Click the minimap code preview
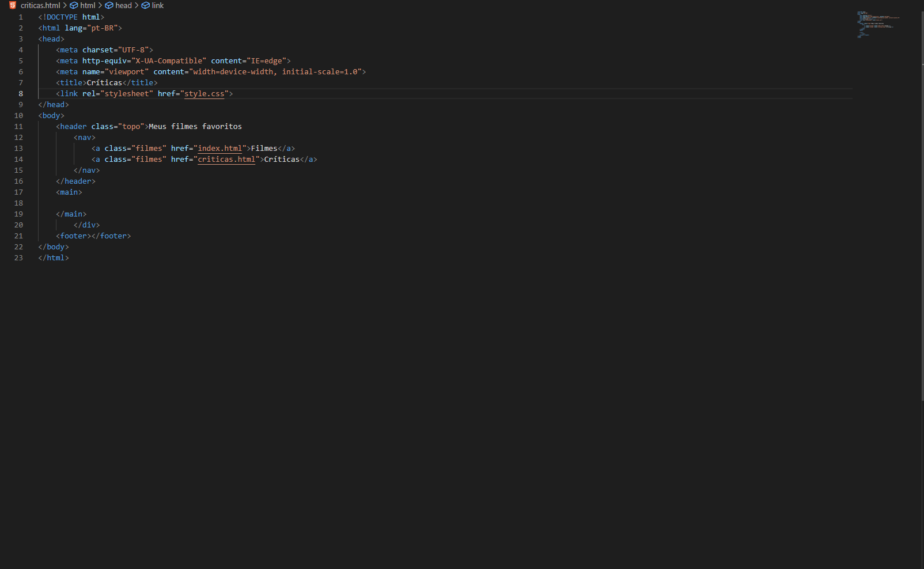Screen dimensions: 924x569 tap(878, 24)
